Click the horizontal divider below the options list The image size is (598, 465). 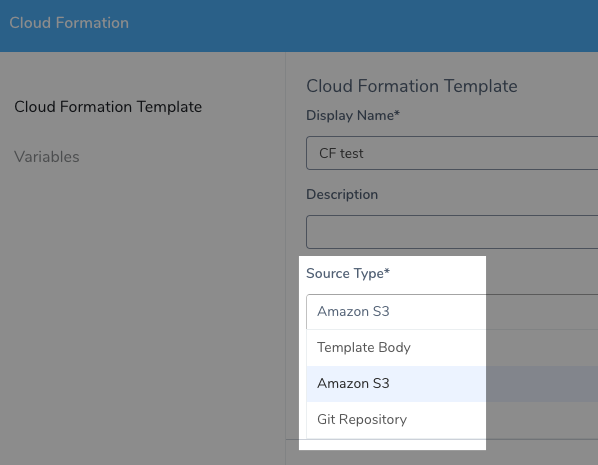pyautogui.click(x=442, y=439)
